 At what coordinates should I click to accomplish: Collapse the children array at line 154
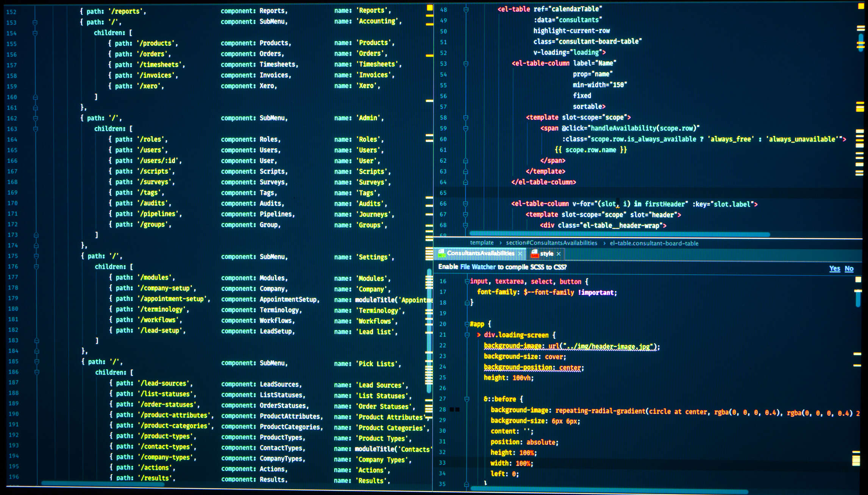tap(35, 33)
